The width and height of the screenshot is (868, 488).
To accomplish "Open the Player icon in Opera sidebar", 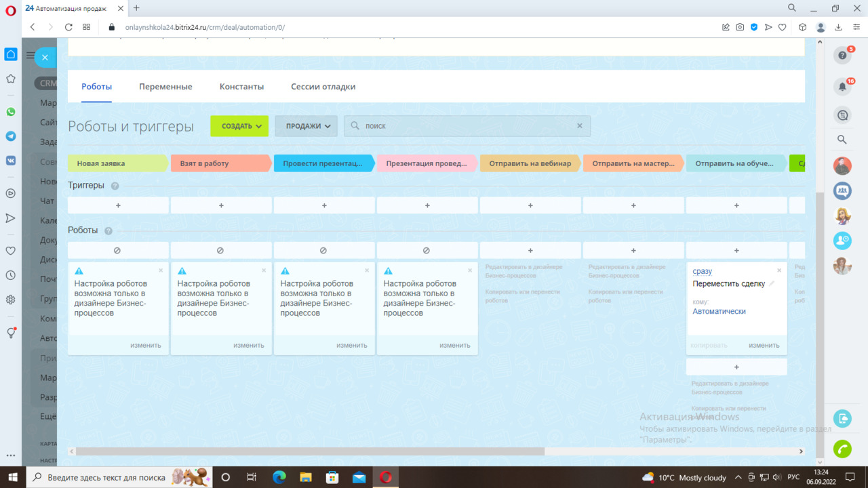I will (11, 193).
